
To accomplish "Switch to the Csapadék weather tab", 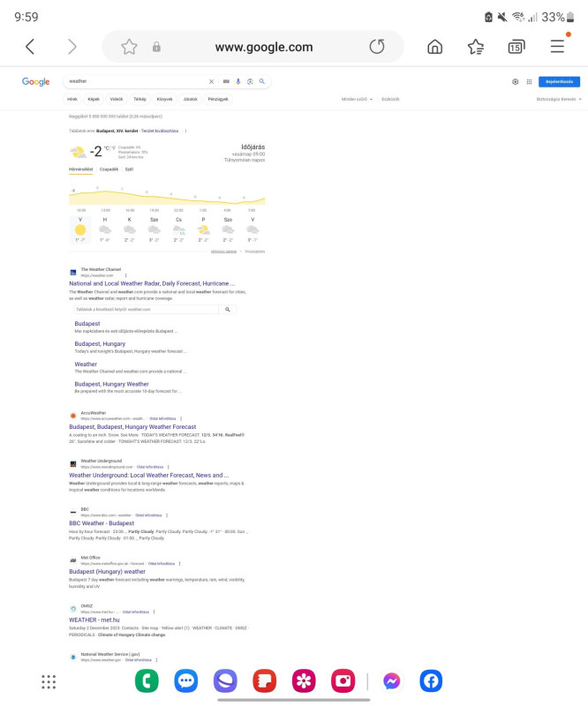I will pos(109,169).
